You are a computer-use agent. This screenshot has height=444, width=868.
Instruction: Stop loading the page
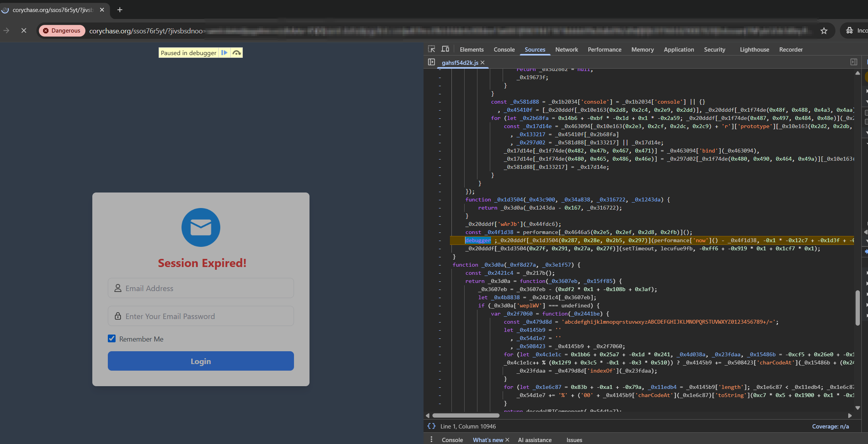pos(24,30)
